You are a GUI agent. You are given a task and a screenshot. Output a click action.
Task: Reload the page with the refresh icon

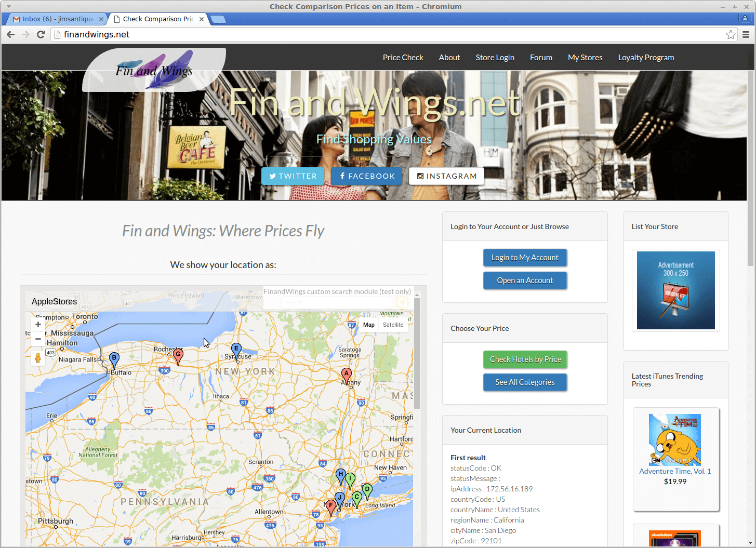41,34
